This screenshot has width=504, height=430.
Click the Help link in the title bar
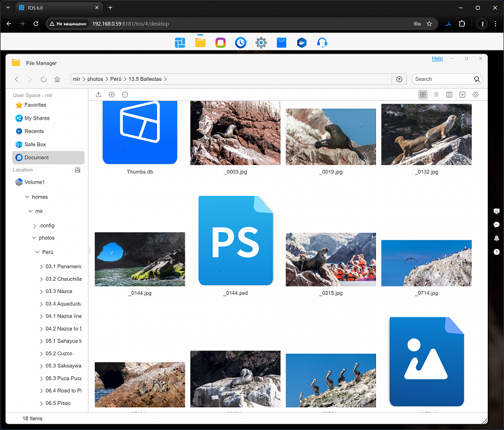(437, 59)
